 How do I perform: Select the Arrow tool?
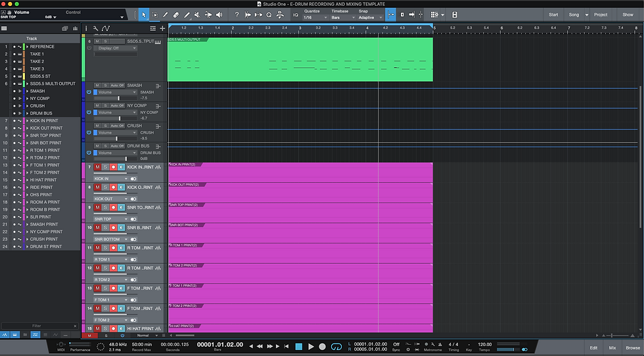pyautogui.click(x=144, y=14)
